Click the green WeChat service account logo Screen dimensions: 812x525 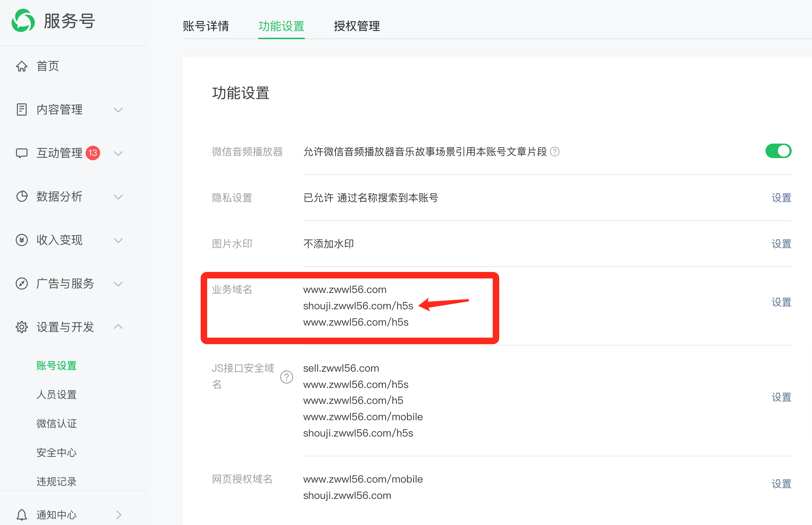pyautogui.click(x=23, y=21)
